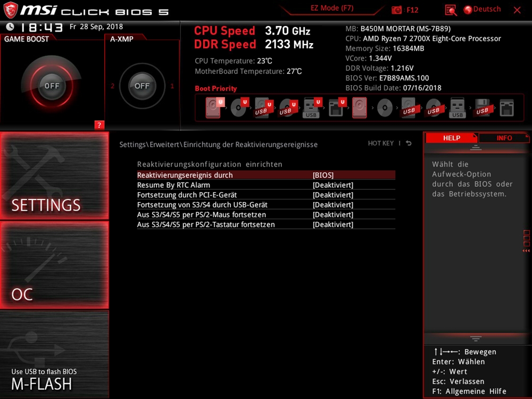532x399 pixels.
Task: Open the M-FLASH section
Action: point(54,354)
